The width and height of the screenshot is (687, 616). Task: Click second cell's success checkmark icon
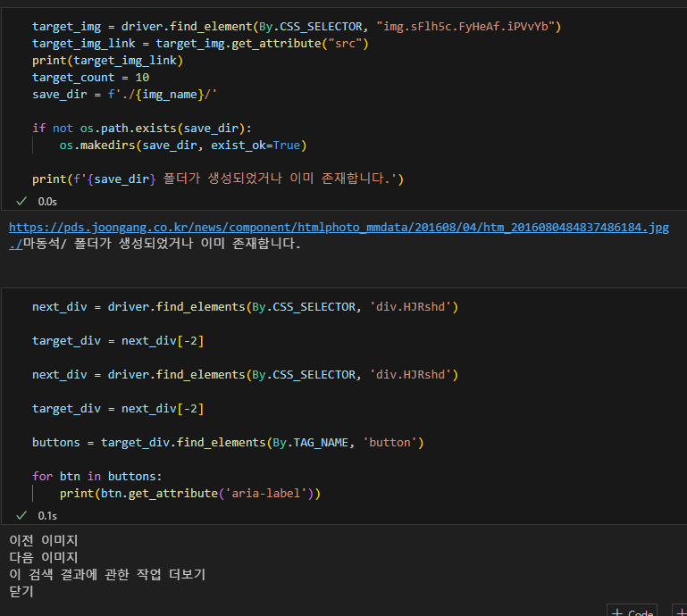pos(21,516)
